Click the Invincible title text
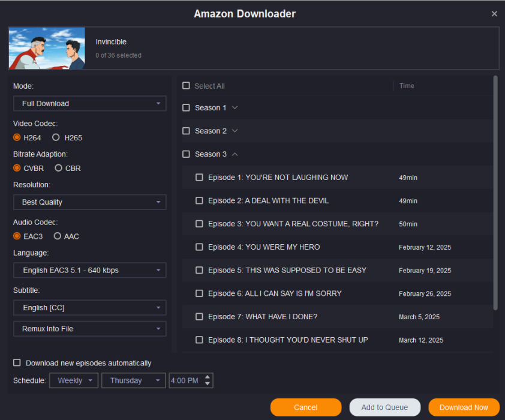Screen dimensions: 505x420 coord(111,42)
